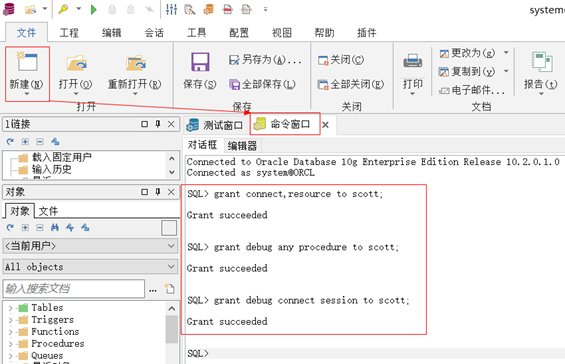Image resolution: width=565 pixels, height=364 pixels.
Task: Open the 会话 ribbon tab
Action: pos(154,33)
